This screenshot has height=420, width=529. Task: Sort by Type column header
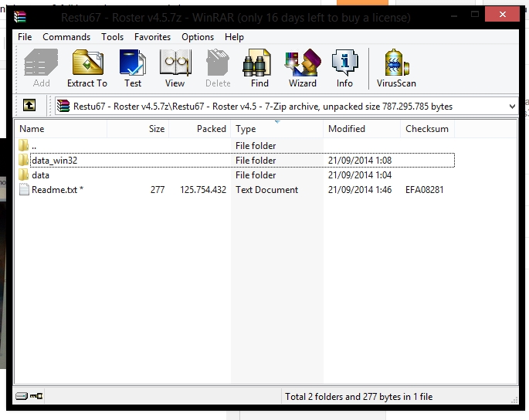click(x=277, y=129)
